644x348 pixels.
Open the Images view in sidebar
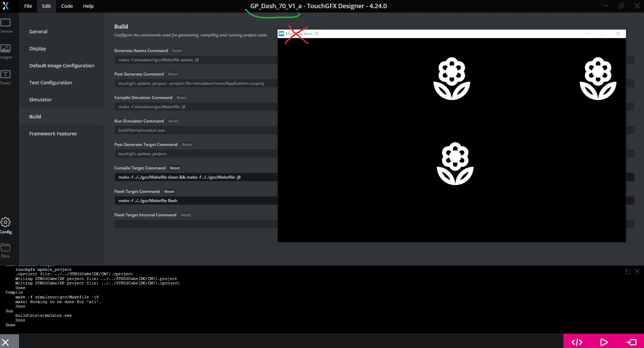coord(5,52)
